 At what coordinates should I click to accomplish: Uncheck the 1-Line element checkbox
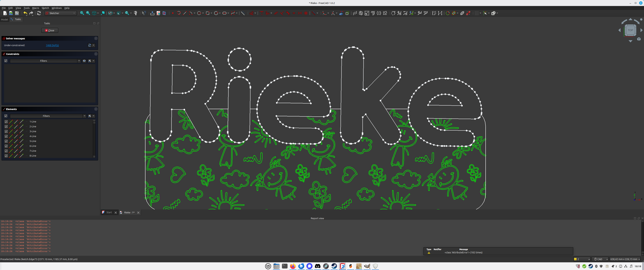click(6, 122)
